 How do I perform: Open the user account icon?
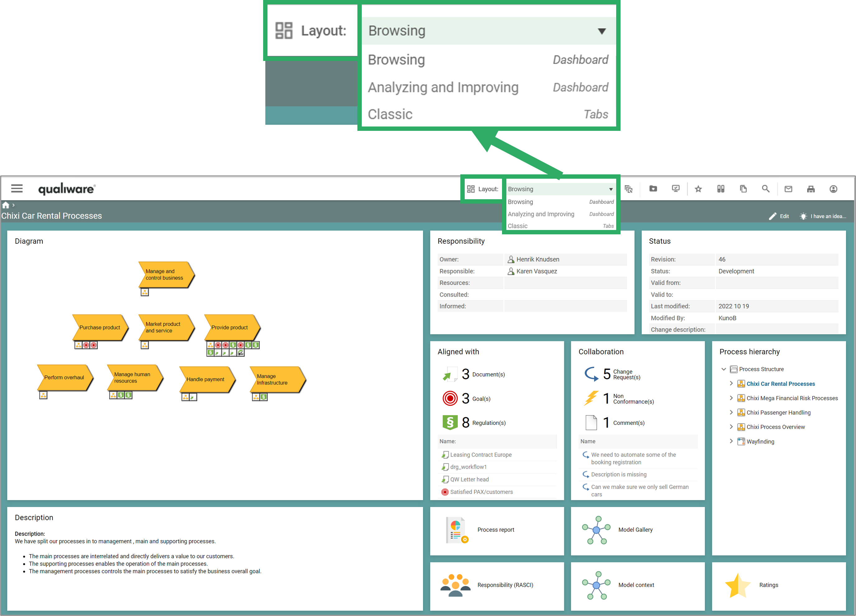pos(833,189)
